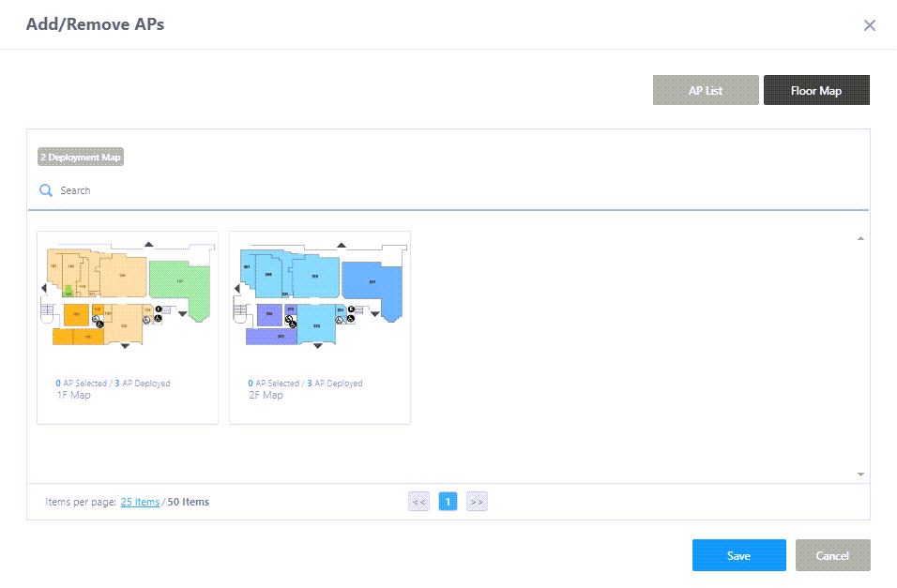
Task: Click the 2 Deployment Map badge
Action: (81, 158)
